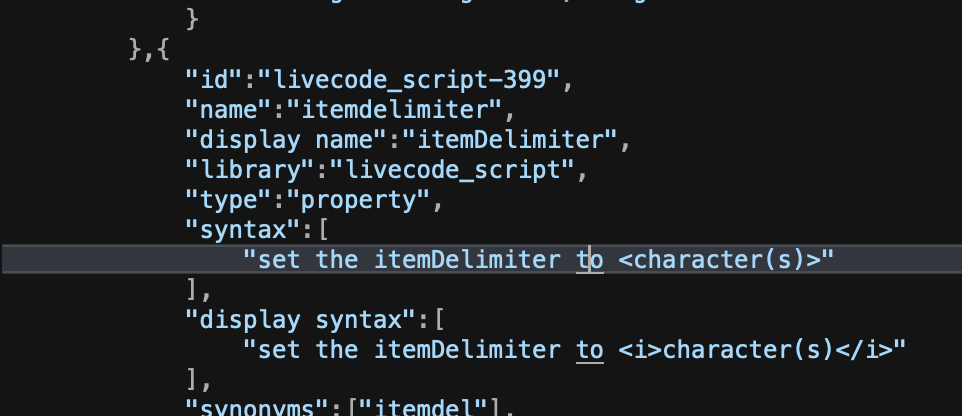Click the "id" key in the JSON
This screenshot has height=416, width=962.
tap(209, 77)
